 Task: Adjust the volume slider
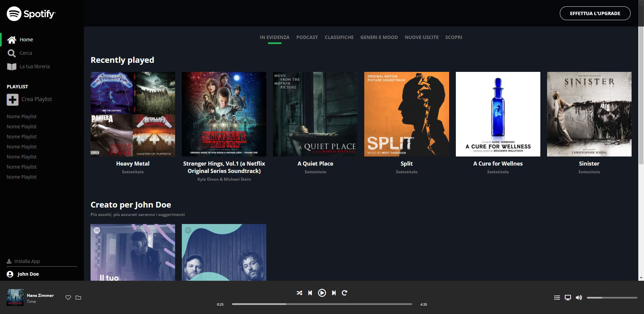pos(612,298)
